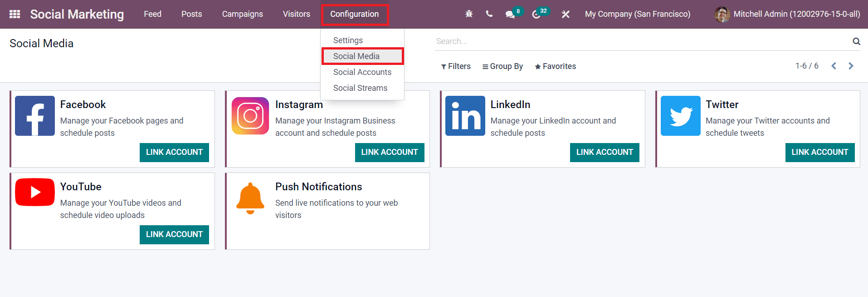Screen dimensions: 868x297
Task: Click the Instagram logo icon
Action: pos(250,116)
